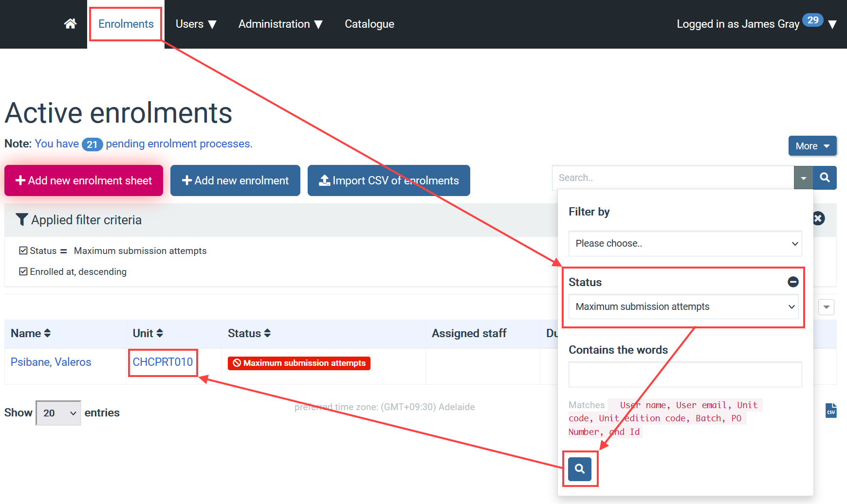Toggle the search filter dropdown caret
Image resolution: width=847 pixels, height=504 pixels.
803,178
